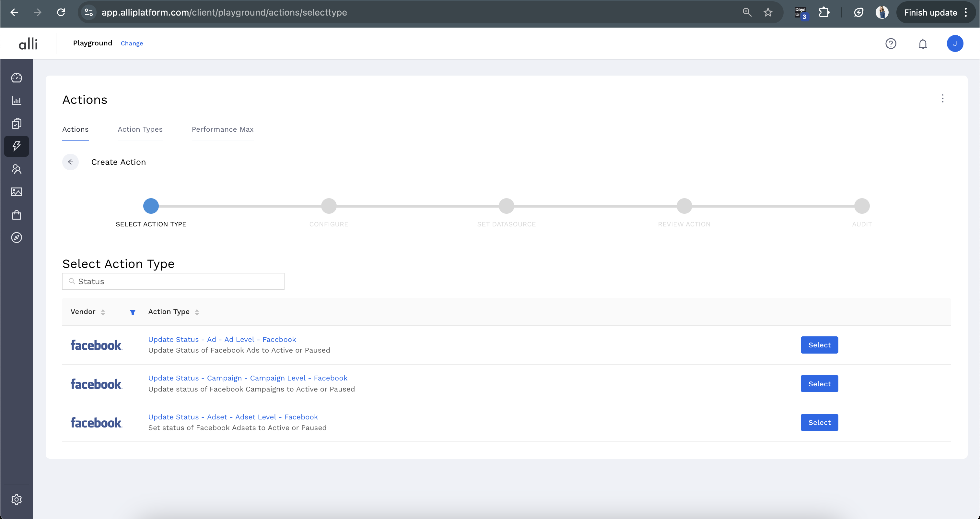Open the image creative sidebar icon
Screen dimensions: 980x519
[16, 192]
